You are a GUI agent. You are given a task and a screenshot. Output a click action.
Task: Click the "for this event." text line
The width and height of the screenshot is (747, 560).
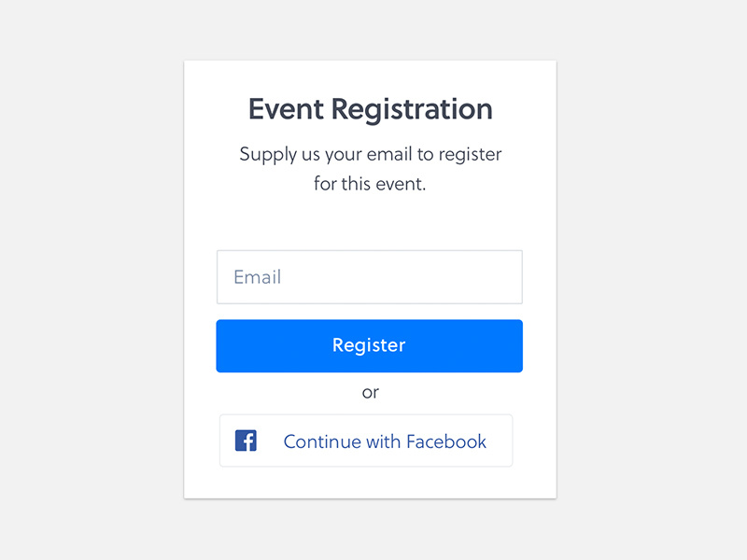(x=370, y=184)
